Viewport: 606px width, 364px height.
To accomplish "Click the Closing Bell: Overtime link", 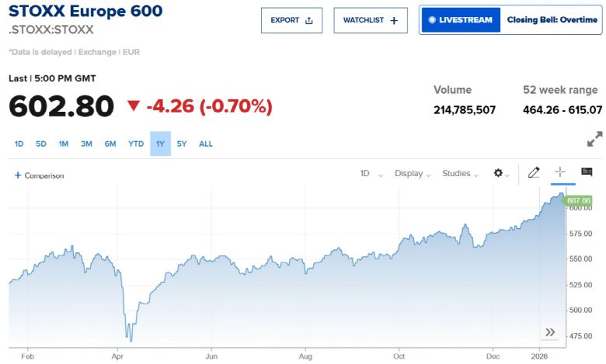I will 552,20.
